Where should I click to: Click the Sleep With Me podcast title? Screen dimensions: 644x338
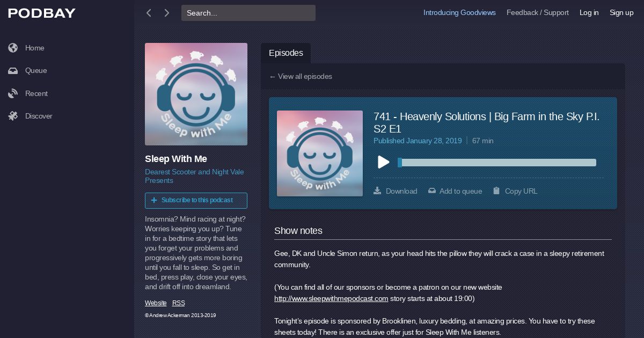[x=176, y=159]
